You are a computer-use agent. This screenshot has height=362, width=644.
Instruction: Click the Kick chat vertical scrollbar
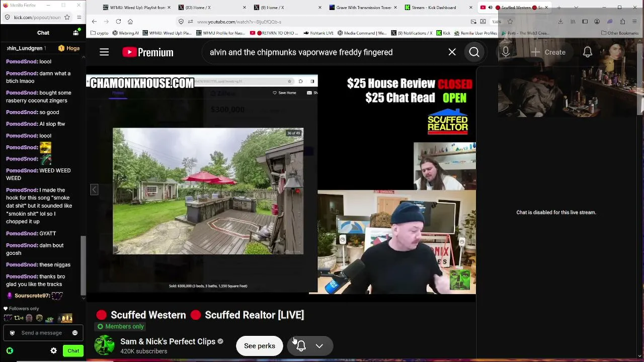click(84, 266)
